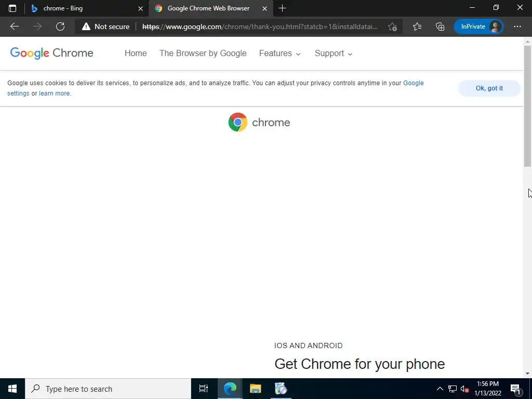
Task: Open the clock showing 1:56 PM
Action: tap(487, 389)
